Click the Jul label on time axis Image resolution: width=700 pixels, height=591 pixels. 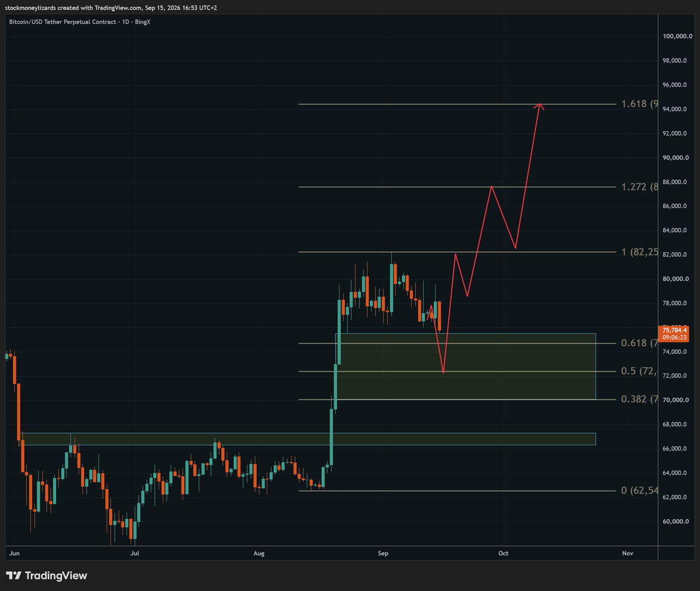pyautogui.click(x=135, y=553)
